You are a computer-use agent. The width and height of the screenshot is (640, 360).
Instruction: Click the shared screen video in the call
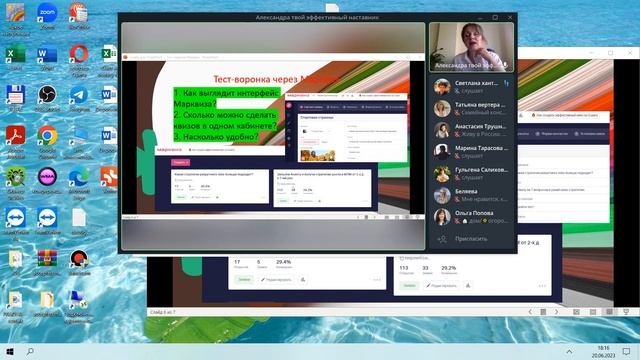click(x=273, y=136)
